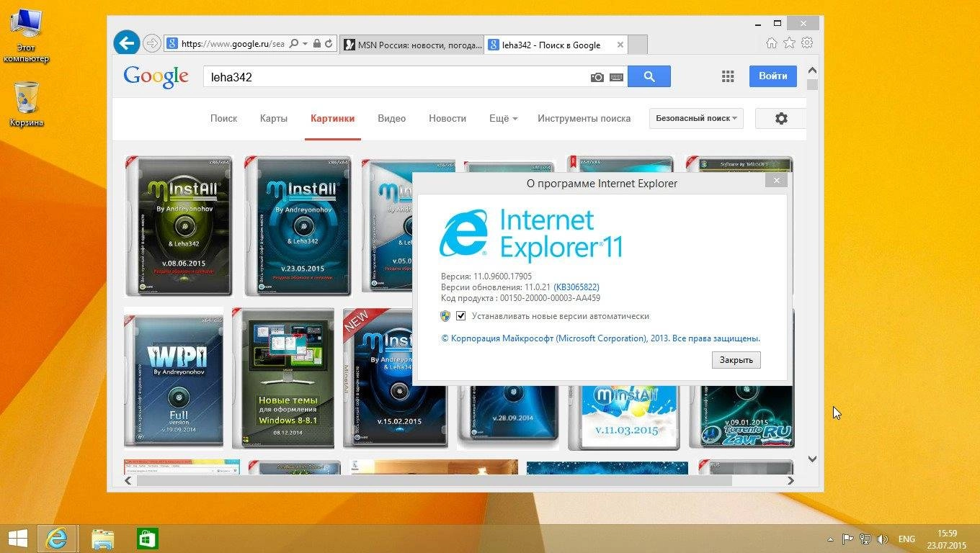Open the v.28.09.2014 thumbnail
The width and height of the screenshot is (980, 553).
(x=507, y=418)
